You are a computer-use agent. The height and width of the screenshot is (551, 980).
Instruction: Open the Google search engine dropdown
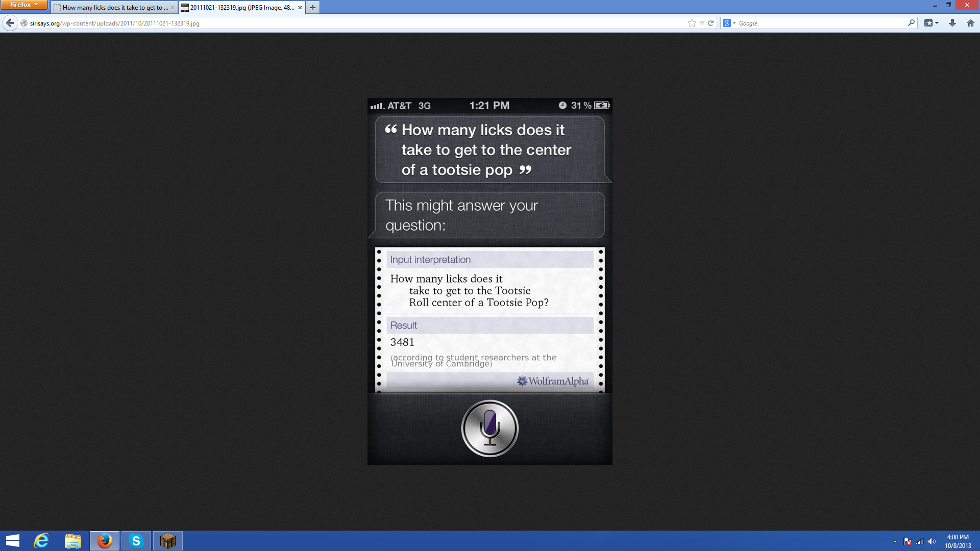[729, 23]
